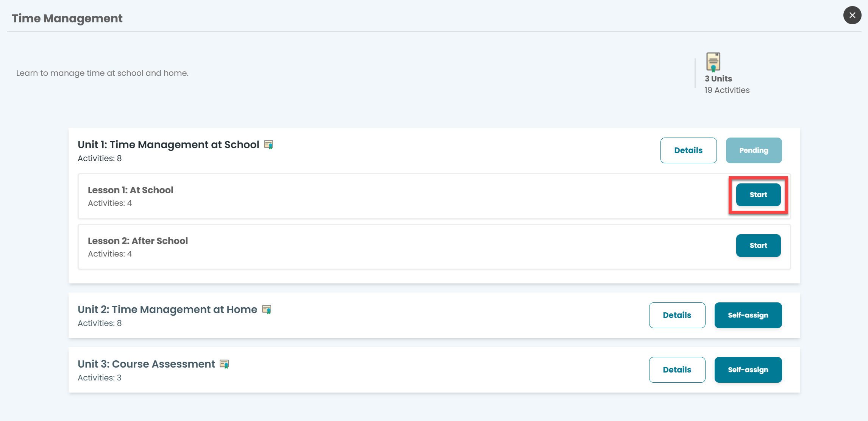Select the Lesson 2: After School title
Image resolution: width=868 pixels, height=421 pixels.
(138, 241)
